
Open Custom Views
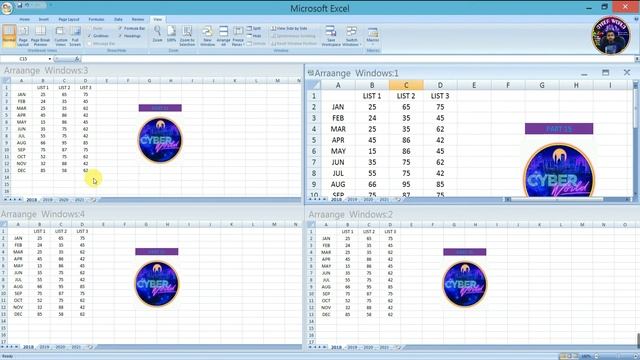tap(60, 36)
